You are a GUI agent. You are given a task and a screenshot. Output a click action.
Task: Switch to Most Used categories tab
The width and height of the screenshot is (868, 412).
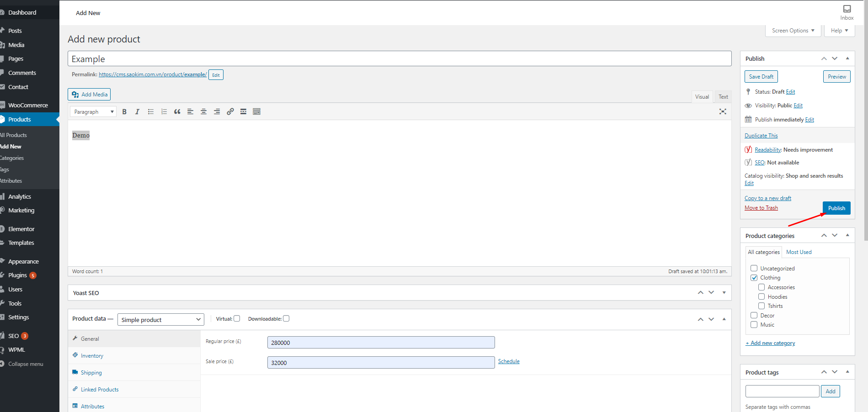pyautogui.click(x=799, y=252)
